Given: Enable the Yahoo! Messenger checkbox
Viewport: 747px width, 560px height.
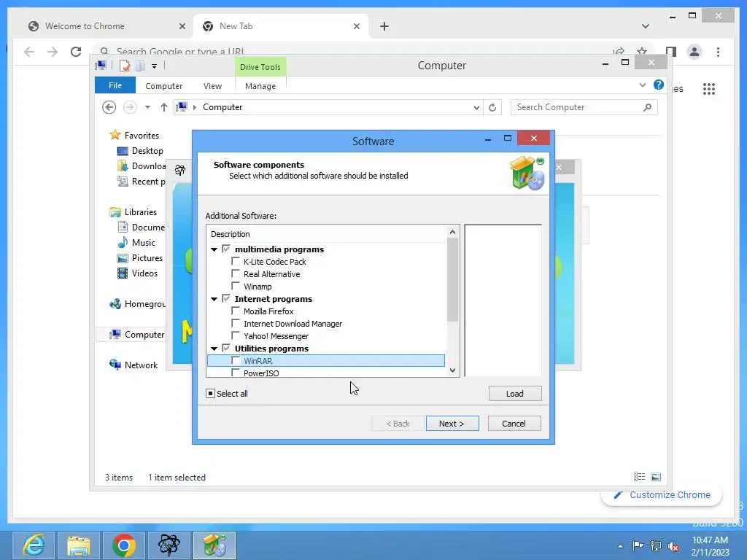Looking at the screenshot, I should tap(236, 335).
